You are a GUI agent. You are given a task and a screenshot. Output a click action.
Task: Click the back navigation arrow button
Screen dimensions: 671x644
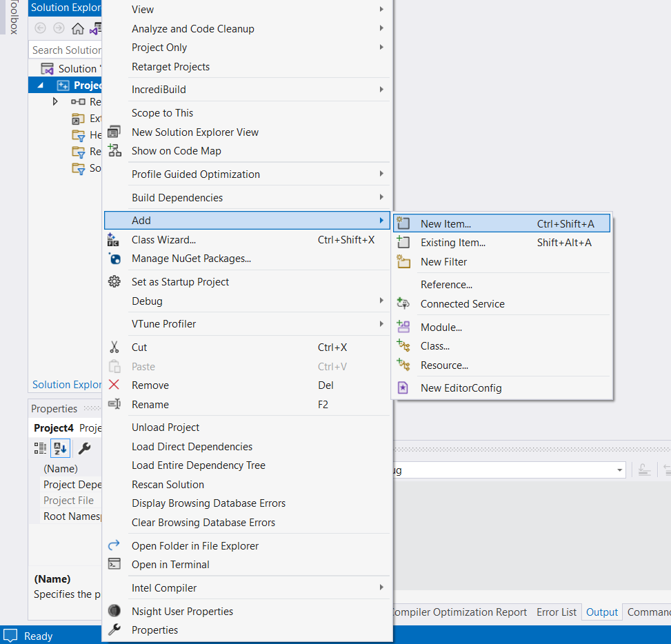click(39, 28)
